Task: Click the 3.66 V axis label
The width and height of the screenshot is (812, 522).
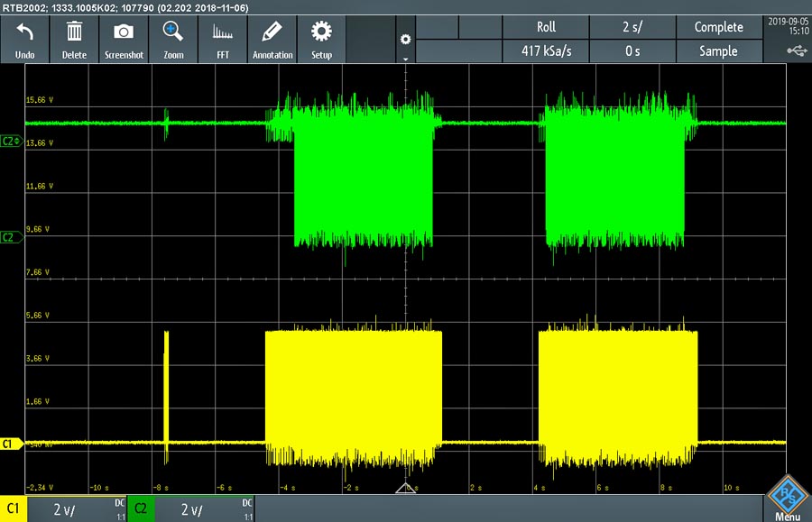Action: tap(38, 358)
